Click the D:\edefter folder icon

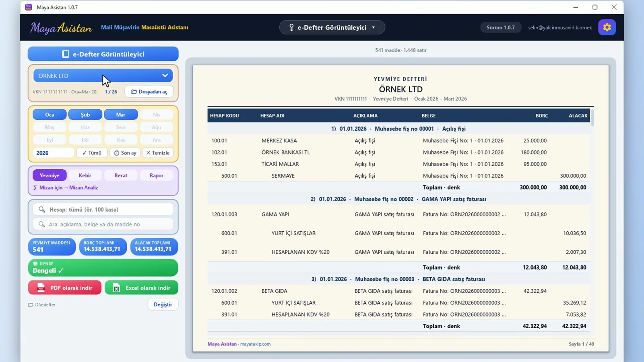click(x=31, y=304)
